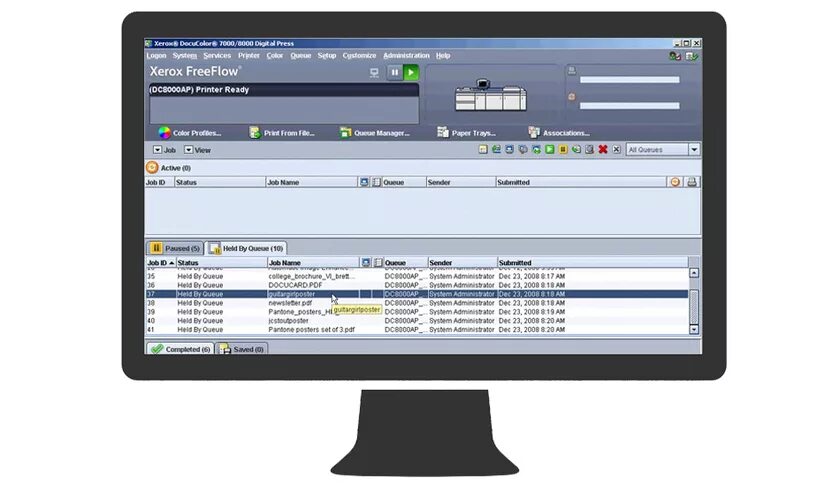Open the System menu

tap(185, 56)
